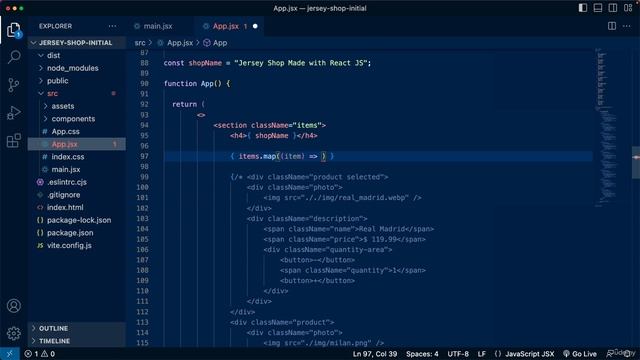Click Go Live status bar button

coord(580,354)
